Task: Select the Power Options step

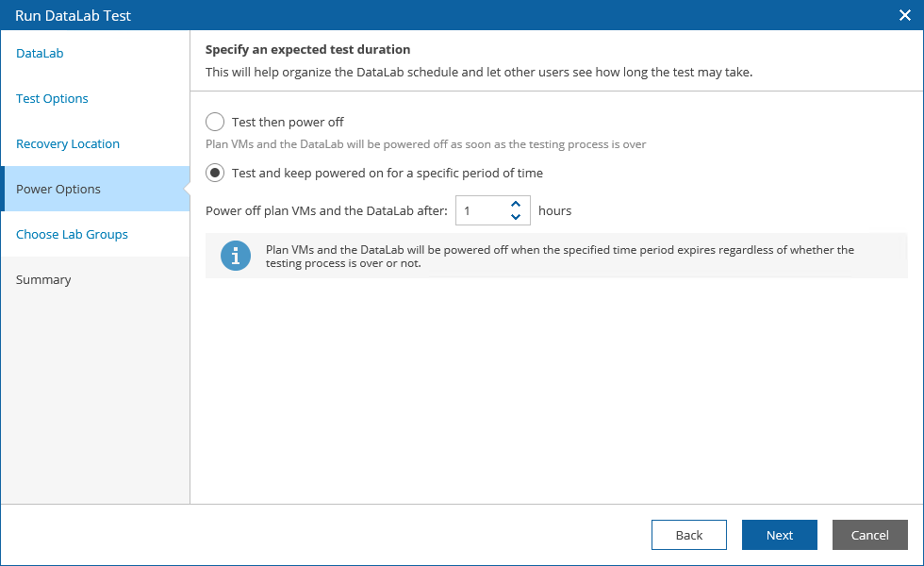Action: tap(58, 189)
